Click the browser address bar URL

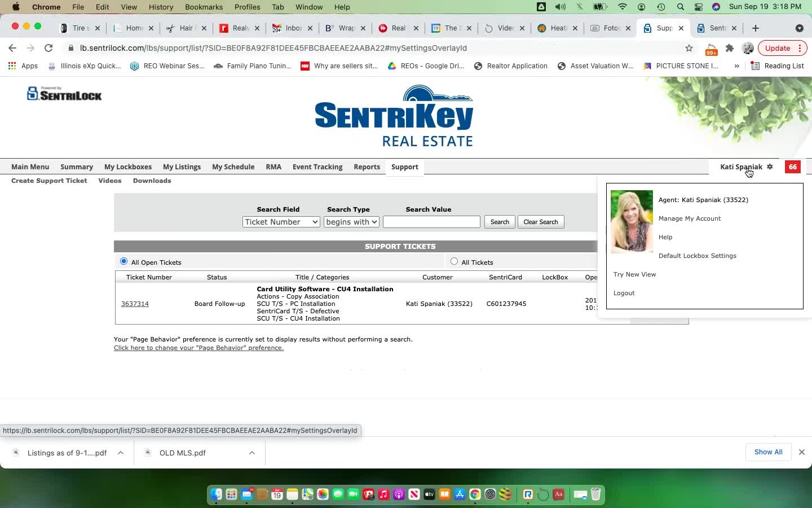coord(273,48)
